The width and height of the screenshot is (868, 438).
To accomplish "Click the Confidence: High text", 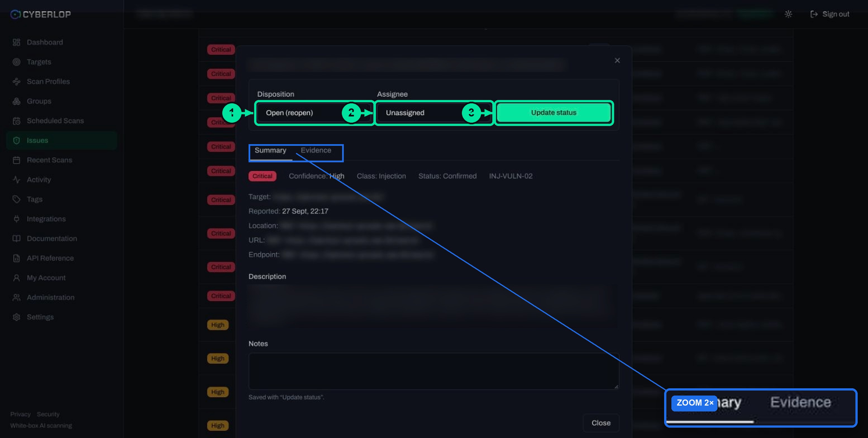I will coord(316,176).
